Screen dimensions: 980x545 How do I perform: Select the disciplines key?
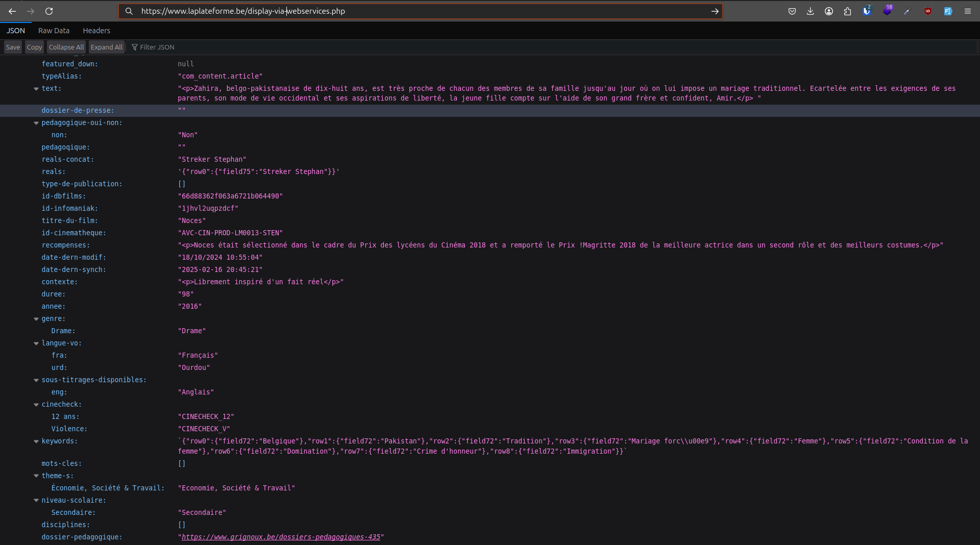point(65,525)
